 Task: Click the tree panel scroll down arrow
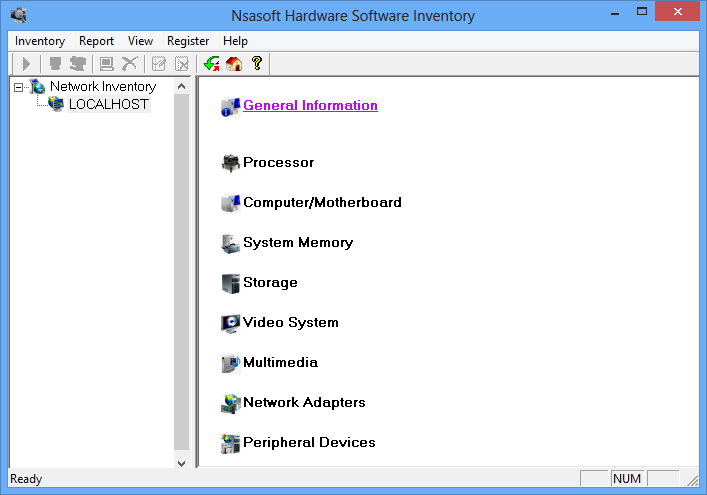(x=181, y=463)
